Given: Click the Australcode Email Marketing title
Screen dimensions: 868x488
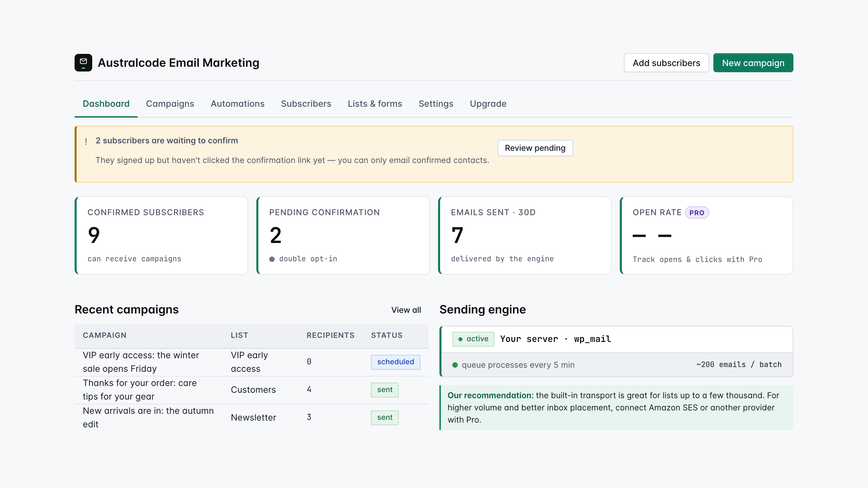Looking at the screenshot, I should coord(178,63).
